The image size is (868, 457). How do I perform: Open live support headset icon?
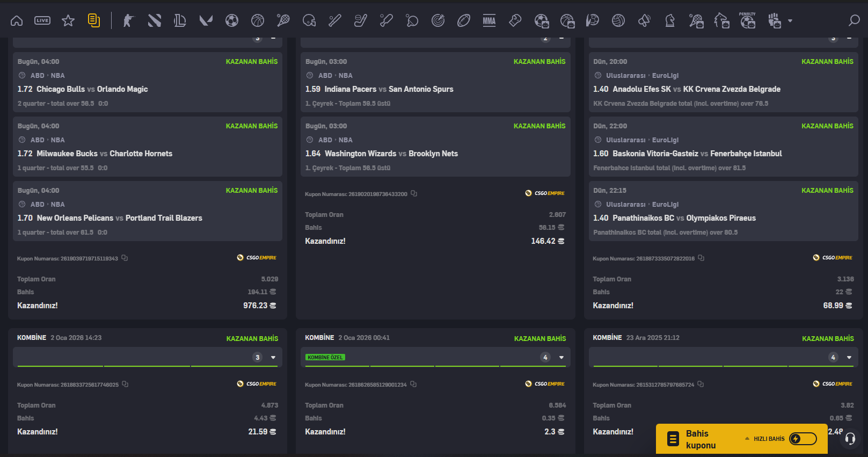[850, 439]
